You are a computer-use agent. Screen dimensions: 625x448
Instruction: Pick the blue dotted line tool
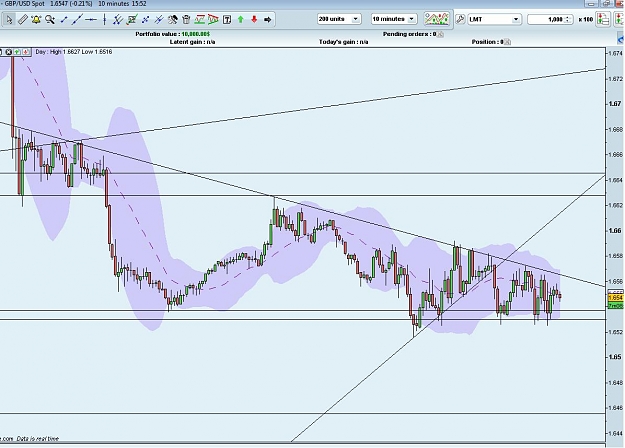pos(145,19)
